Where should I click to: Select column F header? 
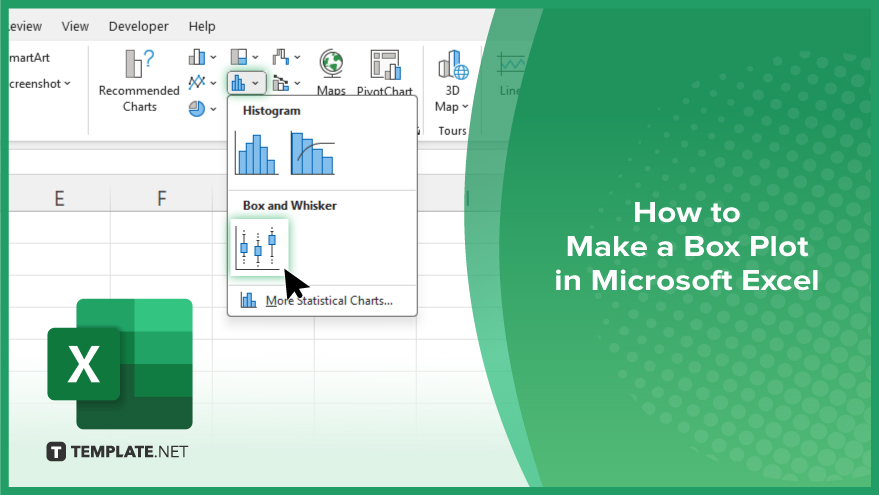coord(161,198)
